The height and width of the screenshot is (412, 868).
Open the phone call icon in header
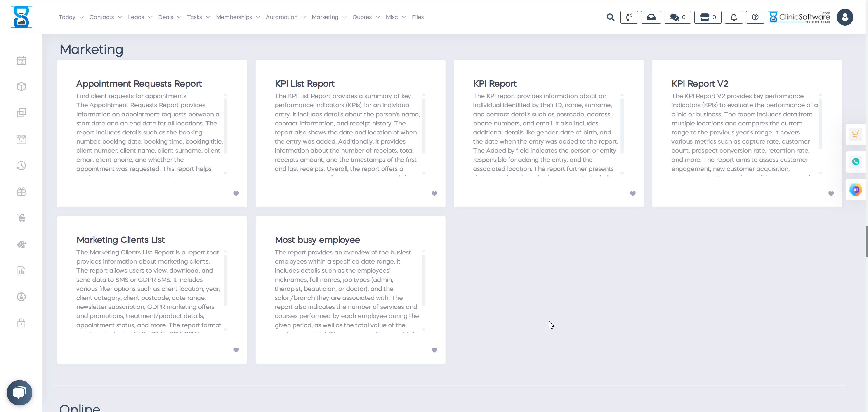coord(629,17)
